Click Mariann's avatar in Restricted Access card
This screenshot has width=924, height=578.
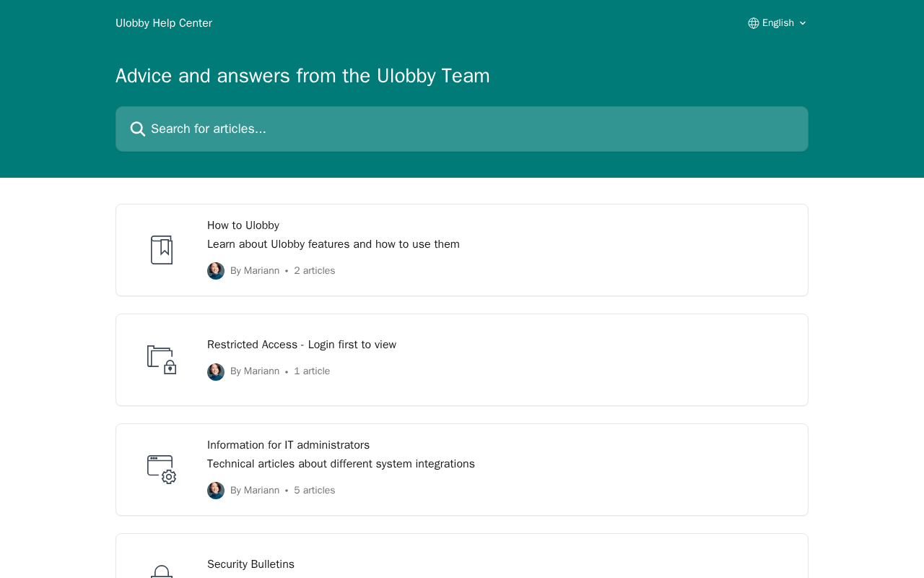216,372
